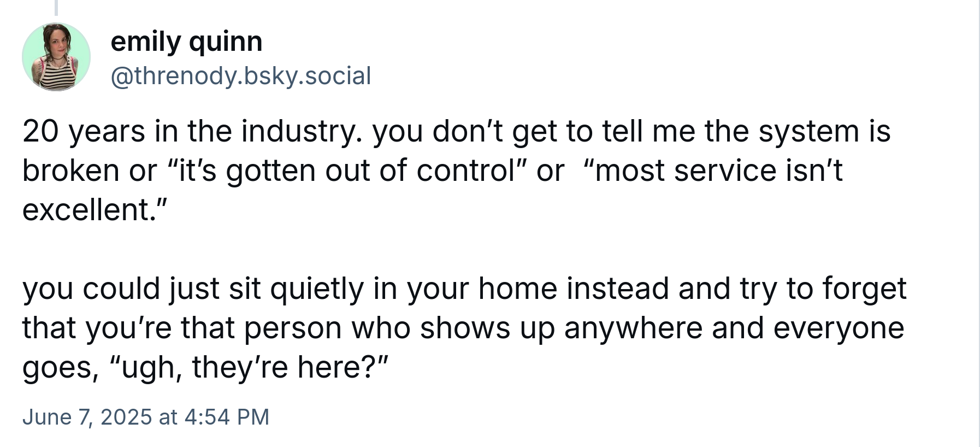
Task: Click the second paragraph starting 'you could just'
Action: (464, 328)
